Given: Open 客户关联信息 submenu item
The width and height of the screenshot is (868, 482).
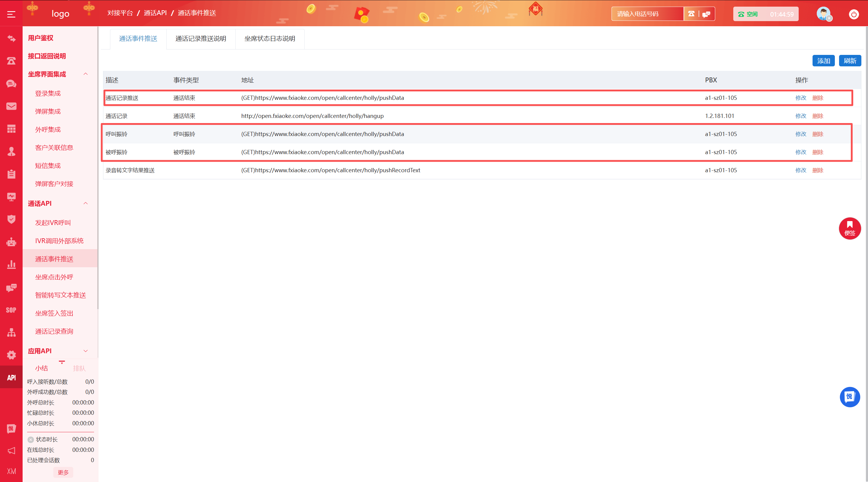Looking at the screenshot, I should pos(54,147).
